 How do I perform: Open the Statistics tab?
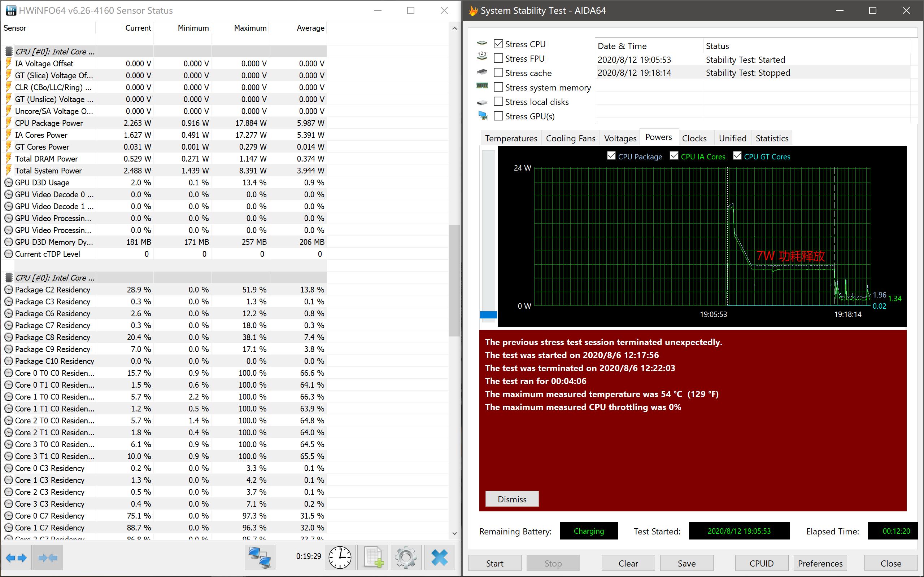tap(772, 138)
